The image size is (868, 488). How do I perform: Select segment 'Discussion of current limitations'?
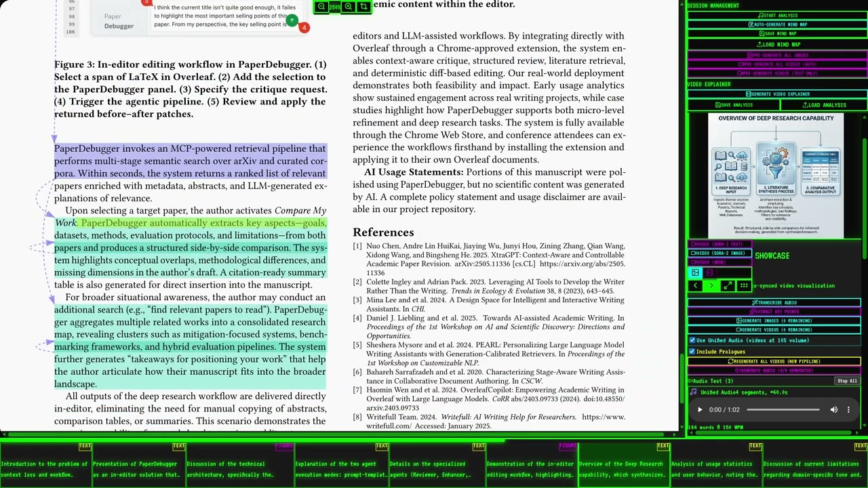(815, 464)
